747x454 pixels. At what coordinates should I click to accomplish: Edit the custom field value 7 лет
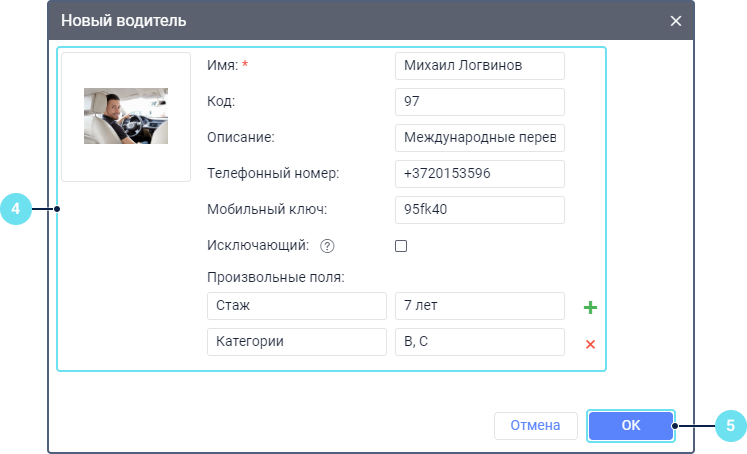point(480,306)
